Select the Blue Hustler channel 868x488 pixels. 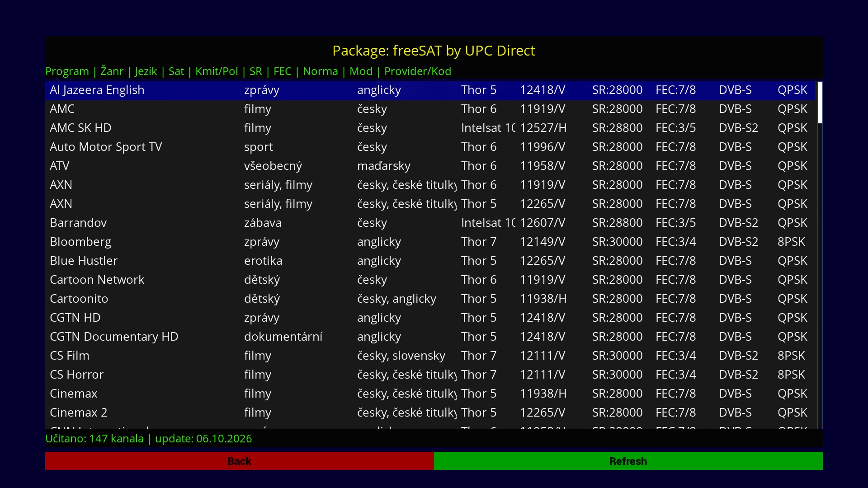pyautogui.click(x=430, y=261)
